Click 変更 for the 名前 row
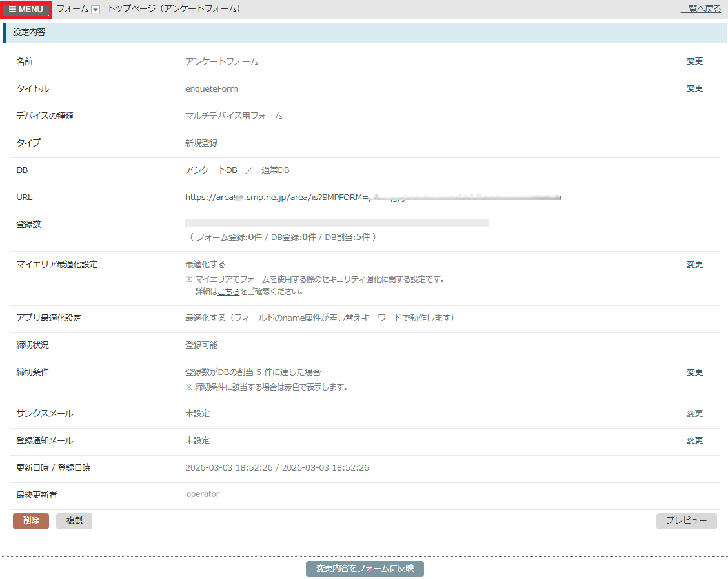This screenshot has height=579, width=728. pyautogui.click(x=694, y=61)
